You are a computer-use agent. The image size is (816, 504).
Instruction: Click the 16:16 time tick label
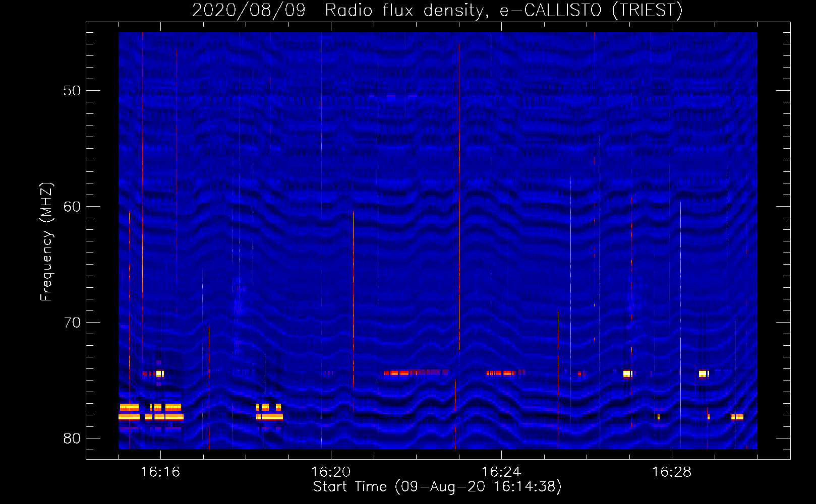click(x=160, y=472)
